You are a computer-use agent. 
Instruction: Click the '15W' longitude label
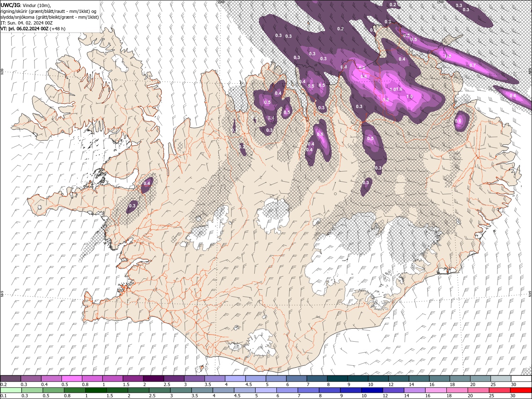tap(440, 2)
